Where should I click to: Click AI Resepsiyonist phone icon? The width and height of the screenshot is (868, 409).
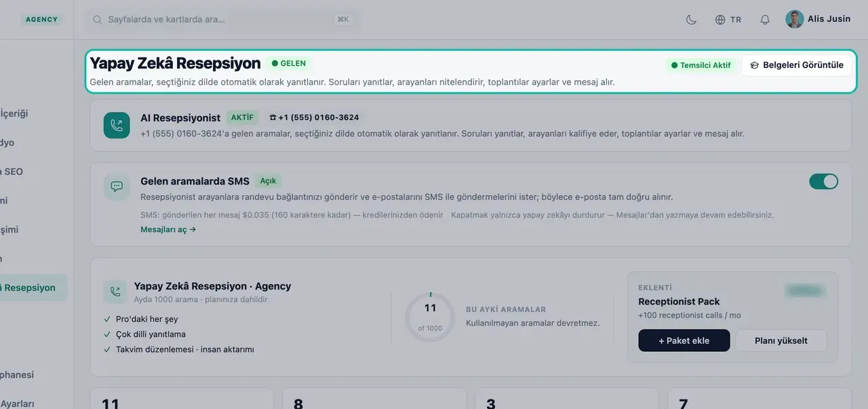coord(117,125)
